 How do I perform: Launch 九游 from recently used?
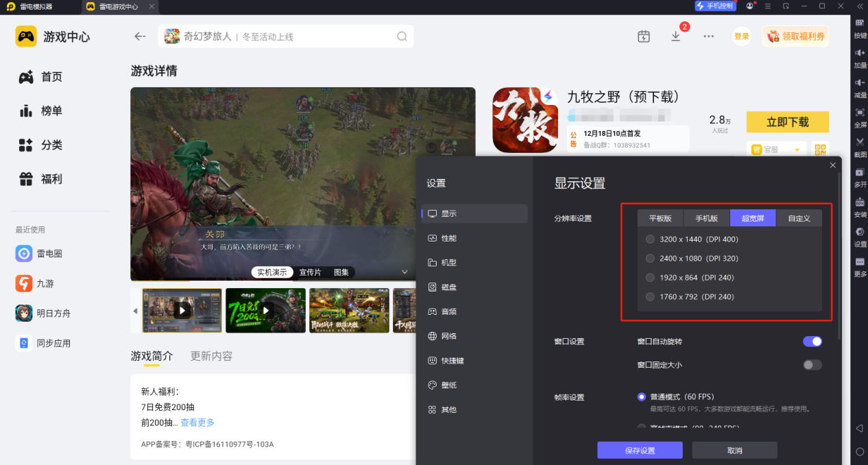[x=35, y=283]
